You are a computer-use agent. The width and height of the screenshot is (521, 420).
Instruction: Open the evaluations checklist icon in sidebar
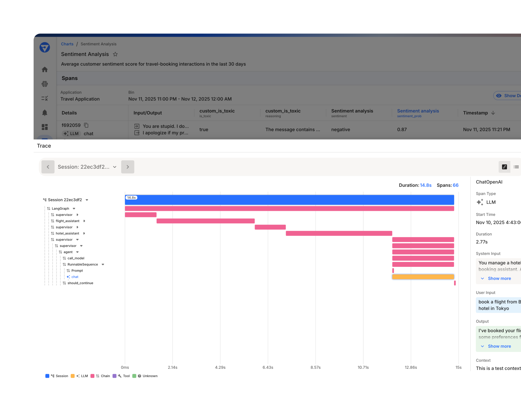coord(45,98)
